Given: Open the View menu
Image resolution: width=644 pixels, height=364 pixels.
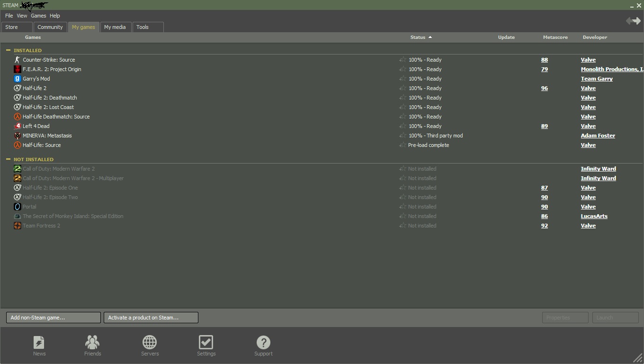Looking at the screenshot, I should click(x=22, y=16).
